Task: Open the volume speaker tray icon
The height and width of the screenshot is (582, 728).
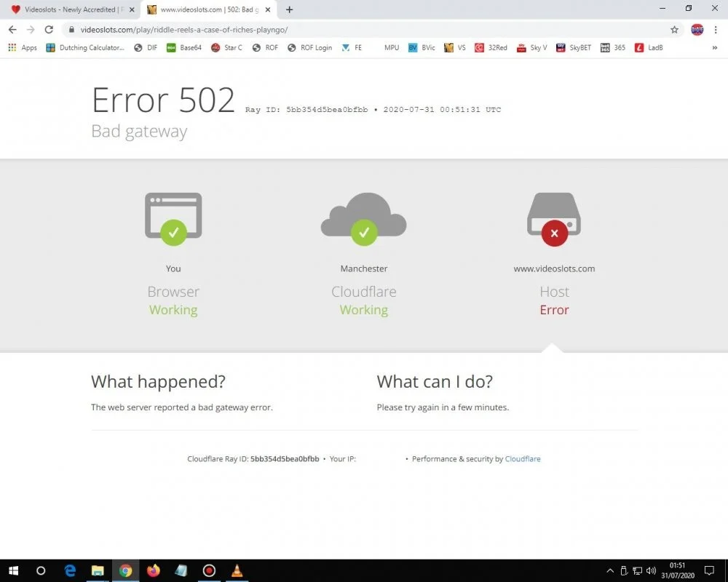Action: pyautogui.click(x=652, y=570)
